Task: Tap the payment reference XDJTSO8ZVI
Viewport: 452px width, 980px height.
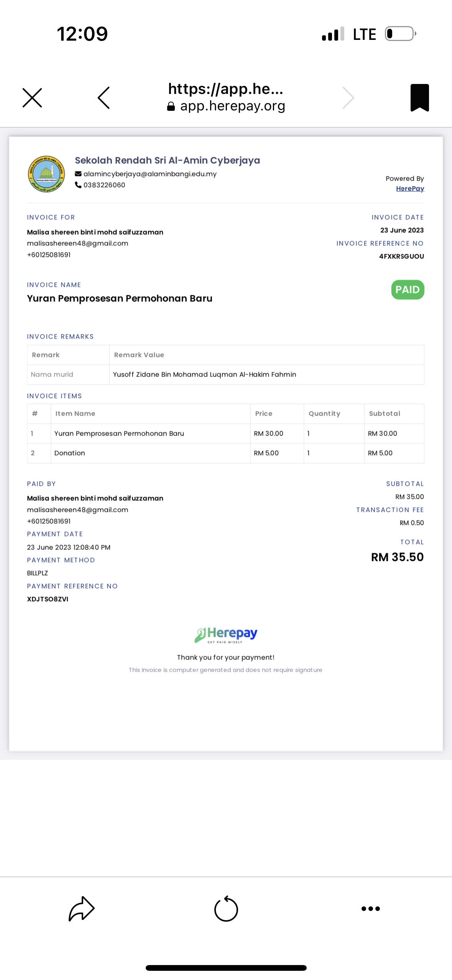Action: coord(48,599)
